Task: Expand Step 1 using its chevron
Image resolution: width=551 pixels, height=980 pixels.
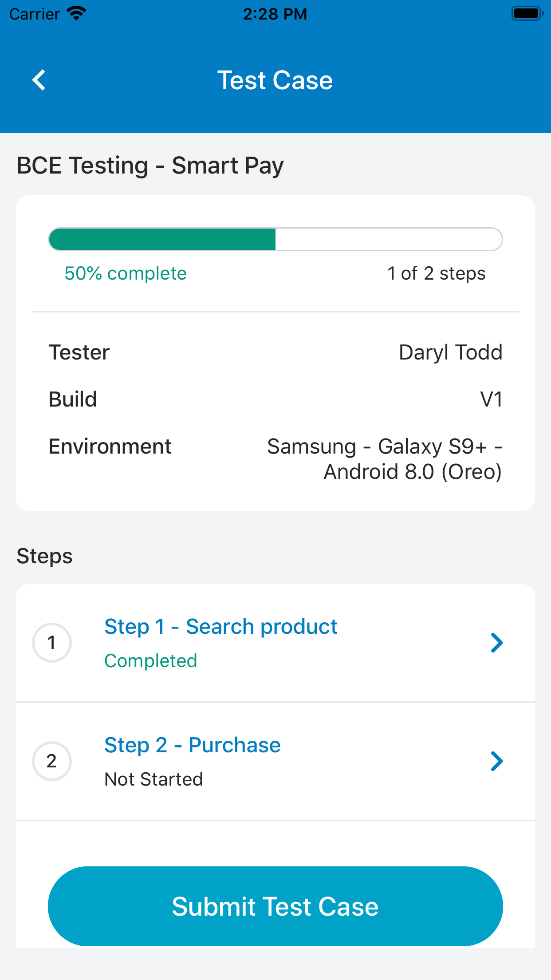Action: coord(497,643)
